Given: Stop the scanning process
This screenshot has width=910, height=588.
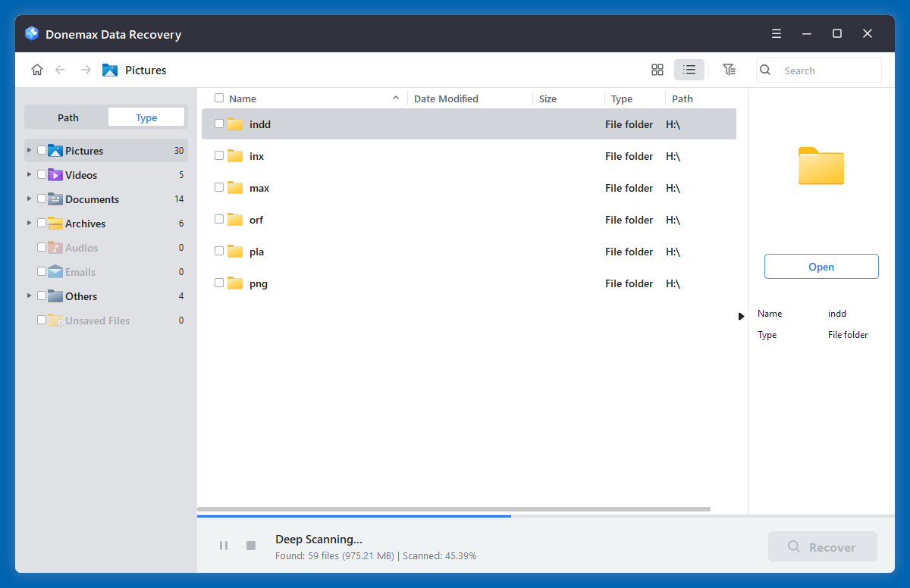Looking at the screenshot, I should click(251, 545).
